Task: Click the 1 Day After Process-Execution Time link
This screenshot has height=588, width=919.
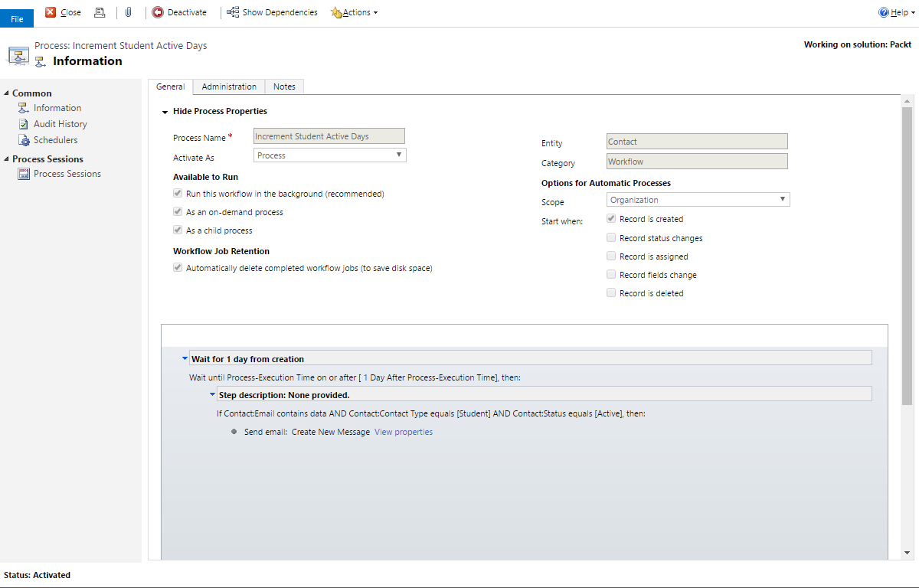Action: (430, 377)
